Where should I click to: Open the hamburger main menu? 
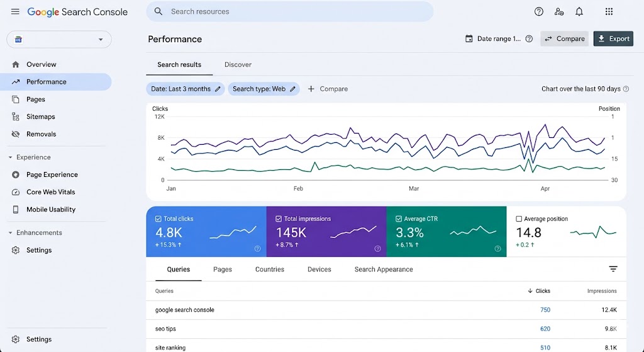tap(15, 11)
